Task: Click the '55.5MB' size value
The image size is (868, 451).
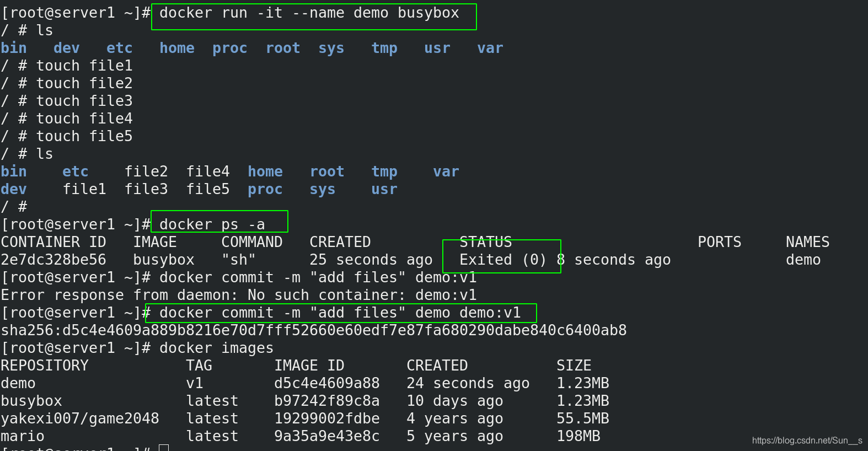Action: click(583, 418)
